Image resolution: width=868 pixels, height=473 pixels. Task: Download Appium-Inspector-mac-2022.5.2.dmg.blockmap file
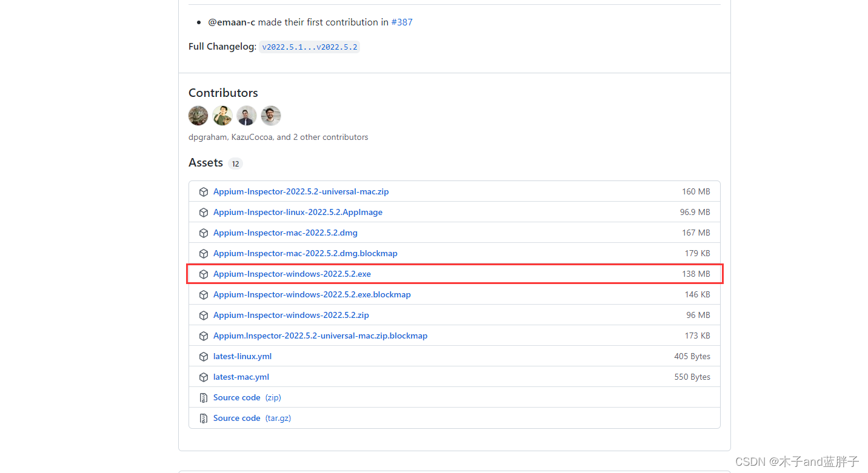[305, 253]
